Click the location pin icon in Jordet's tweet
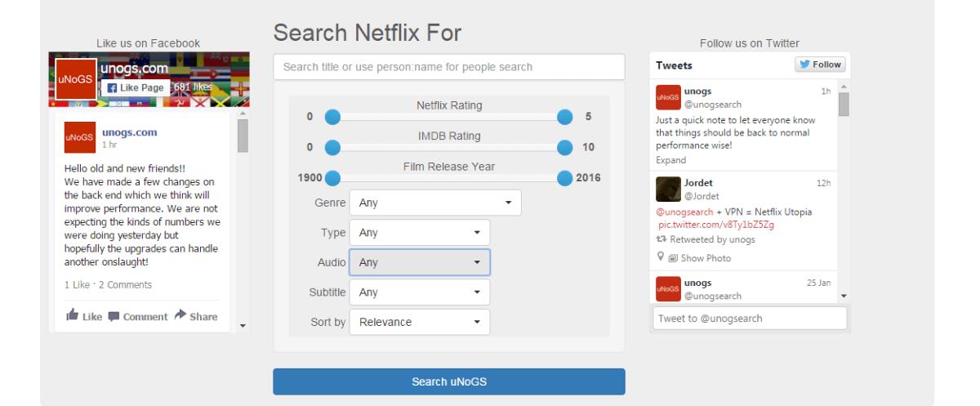980x406 pixels. coord(660,257)
